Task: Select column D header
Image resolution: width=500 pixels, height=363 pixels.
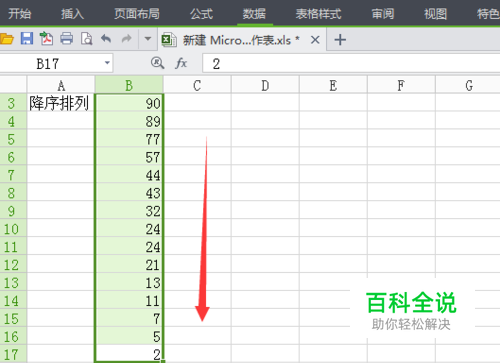Action: tap(265, 85)
